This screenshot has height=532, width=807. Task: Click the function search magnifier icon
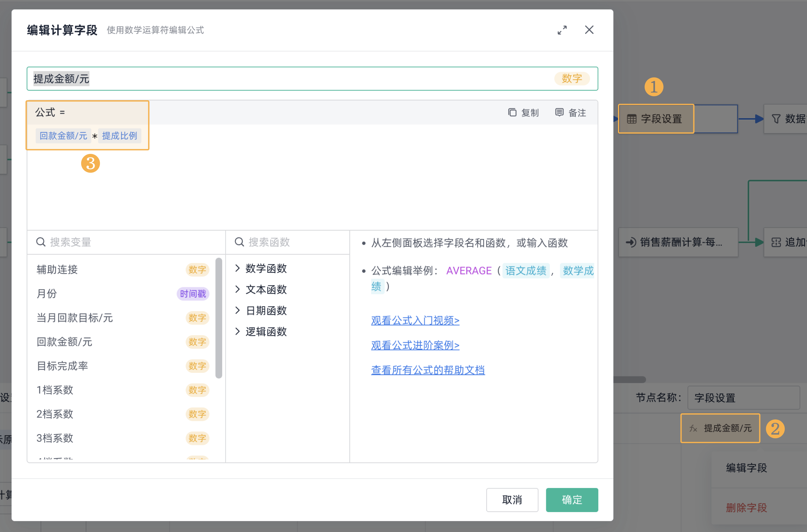pyautogui.click(x=239, y=242)
